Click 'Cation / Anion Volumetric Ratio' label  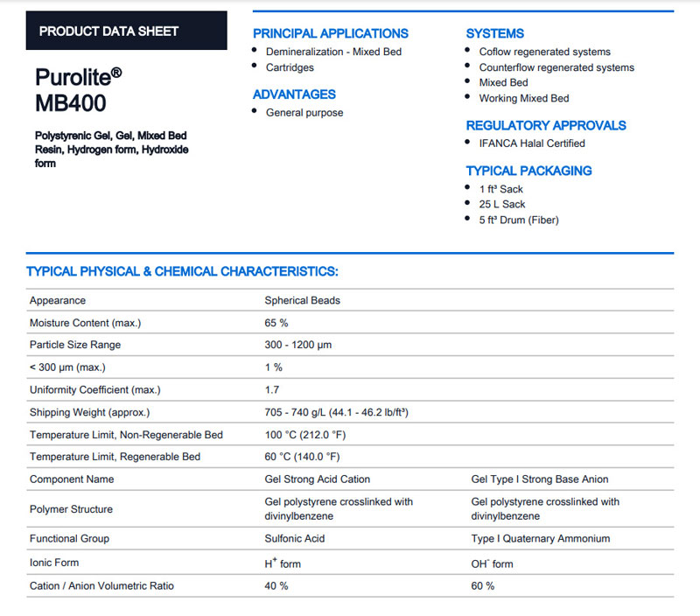(x=101, y=585)
